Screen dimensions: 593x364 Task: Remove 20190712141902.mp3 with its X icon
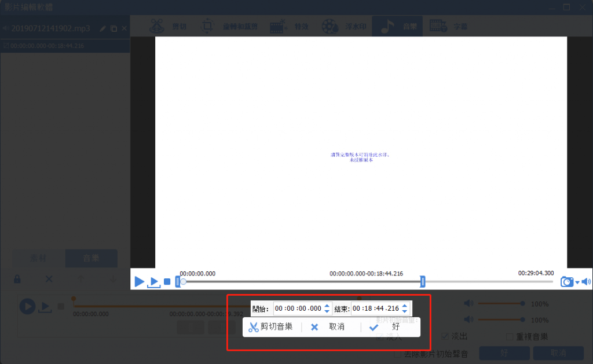click(x=124, y=29)
